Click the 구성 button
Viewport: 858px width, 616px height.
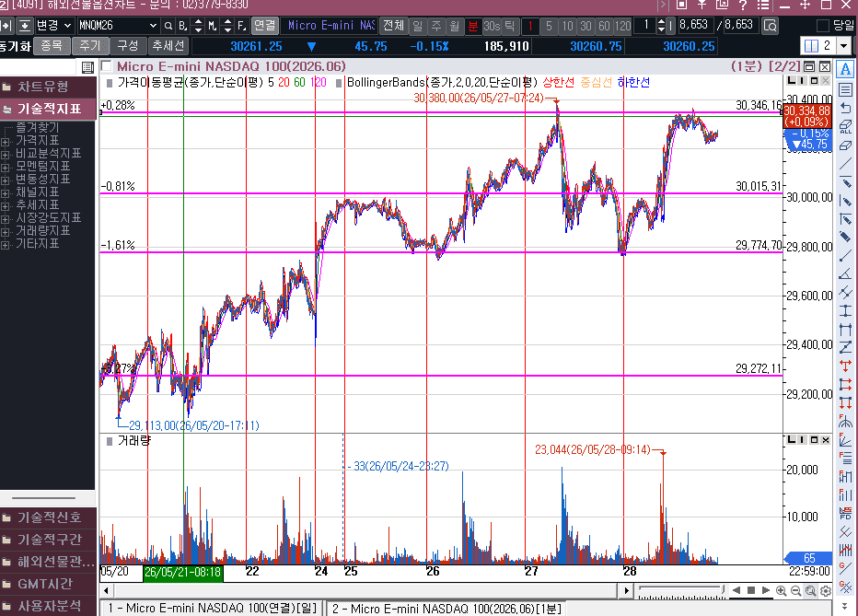pos(128,46)
